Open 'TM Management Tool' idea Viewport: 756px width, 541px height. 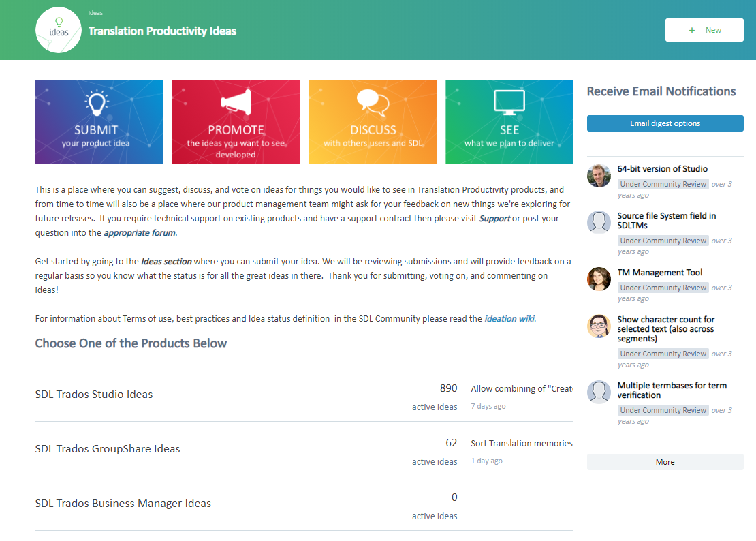659,273
